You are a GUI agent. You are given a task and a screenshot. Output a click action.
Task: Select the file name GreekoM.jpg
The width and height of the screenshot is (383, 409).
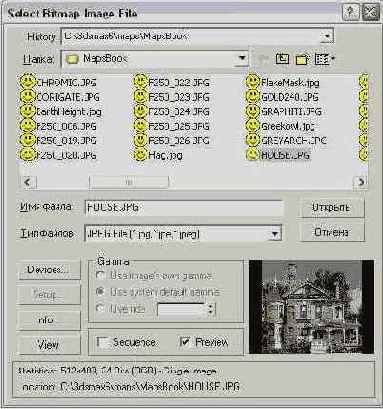(x=288, y=126)
